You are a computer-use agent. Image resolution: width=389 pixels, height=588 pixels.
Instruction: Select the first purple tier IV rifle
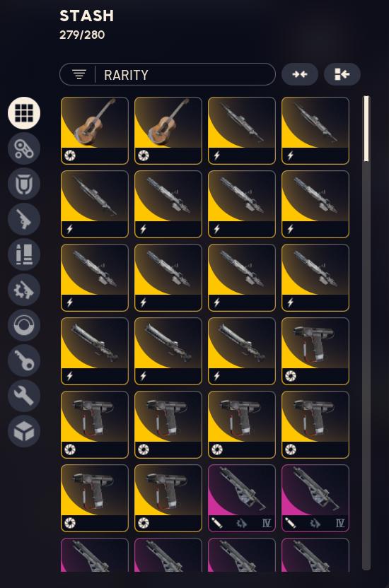[x=242, y=498]
